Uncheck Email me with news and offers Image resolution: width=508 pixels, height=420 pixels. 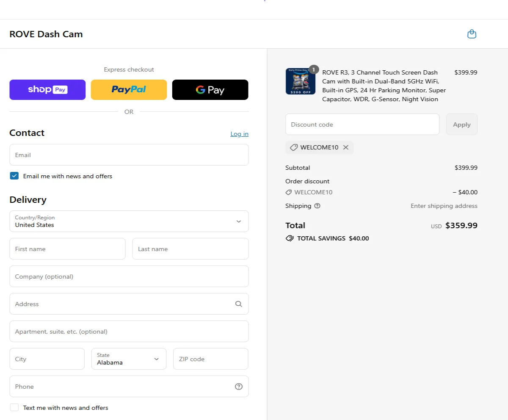(x=14, y=176)
